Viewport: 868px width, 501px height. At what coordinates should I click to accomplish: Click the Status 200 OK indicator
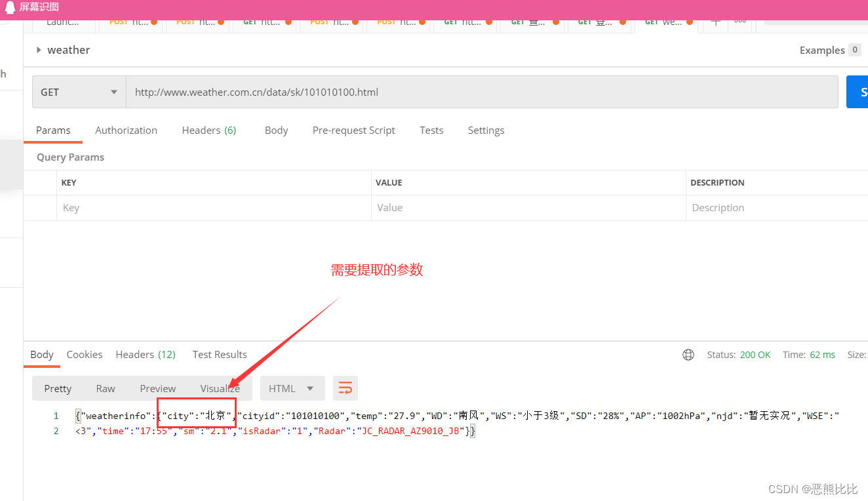pos(739,355)
